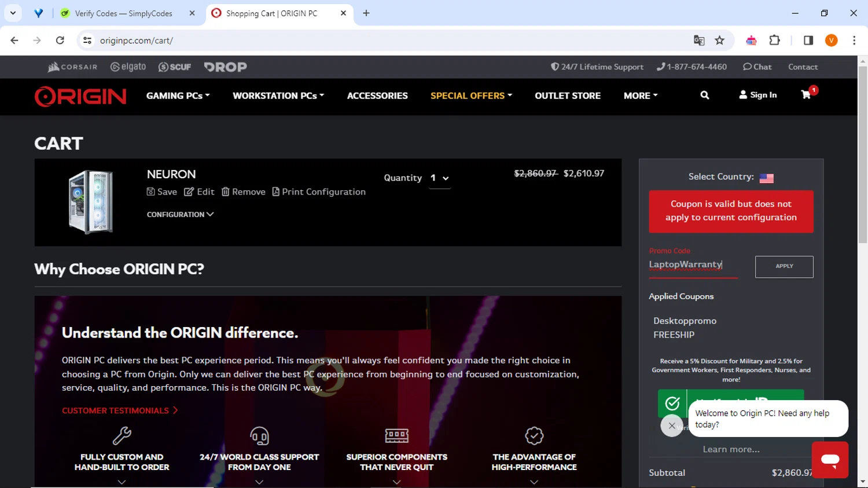Image resolution: width=868 pixels, height=488 pixels.
Task: Expand the Workstation PCs menu
Action: (278, 96)
